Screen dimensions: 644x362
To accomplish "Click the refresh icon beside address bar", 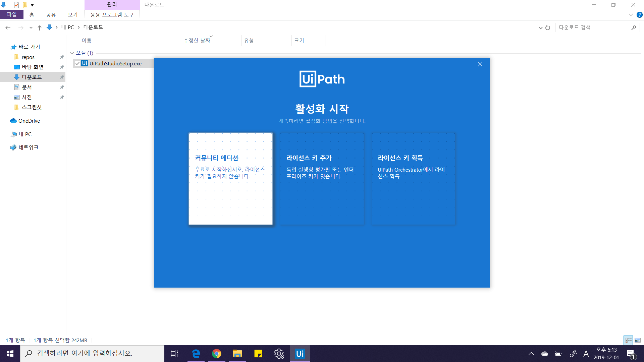I will point(548,28).
